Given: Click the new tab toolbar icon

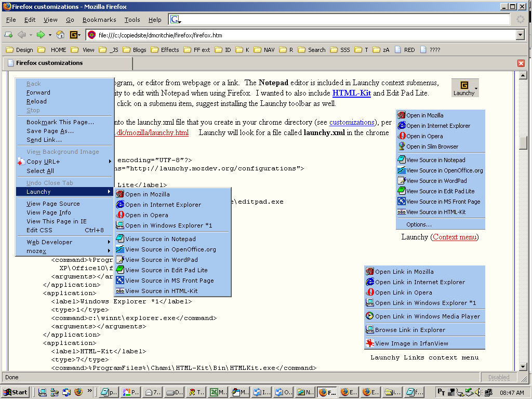Looking at the screenshot, I should click(8, 35).
